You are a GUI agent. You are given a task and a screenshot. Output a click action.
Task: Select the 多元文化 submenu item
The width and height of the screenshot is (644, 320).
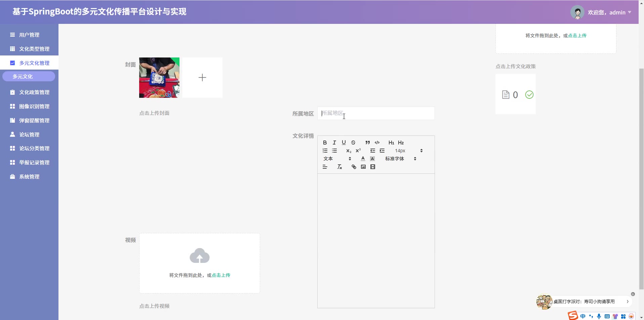point(29,76)
